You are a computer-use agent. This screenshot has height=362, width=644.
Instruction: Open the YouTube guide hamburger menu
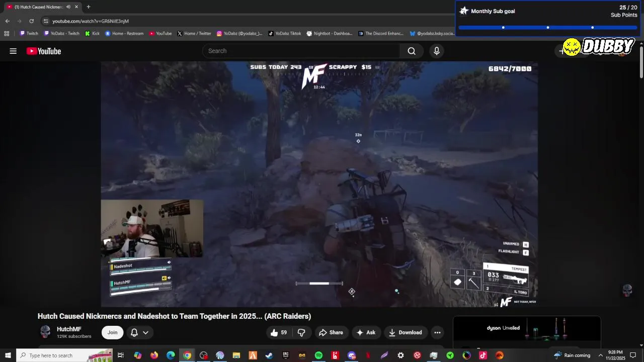click(x=13, y=51)
